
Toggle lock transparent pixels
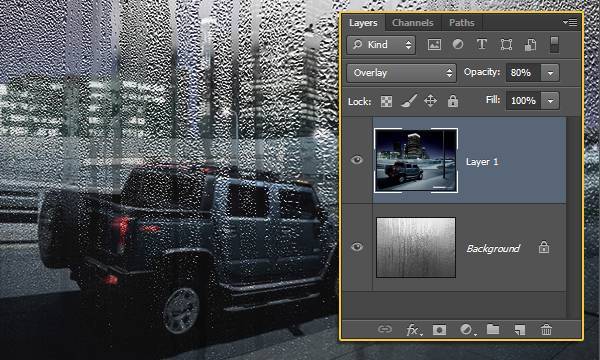click(x=386, y=102)
